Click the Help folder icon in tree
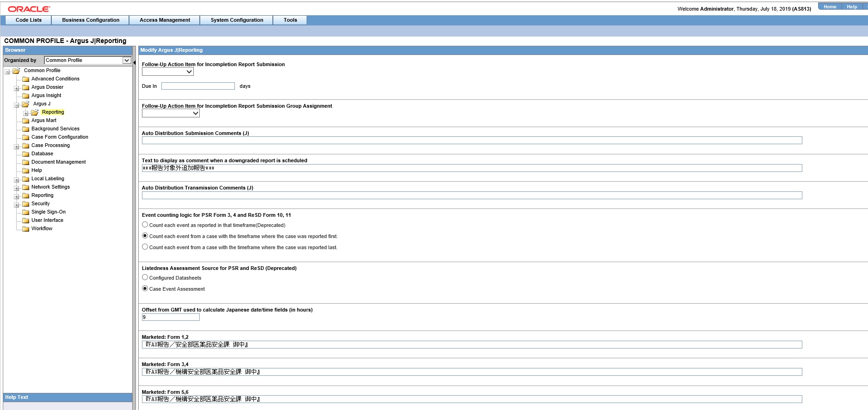The image size is (868, 410). tap(26, 171)
